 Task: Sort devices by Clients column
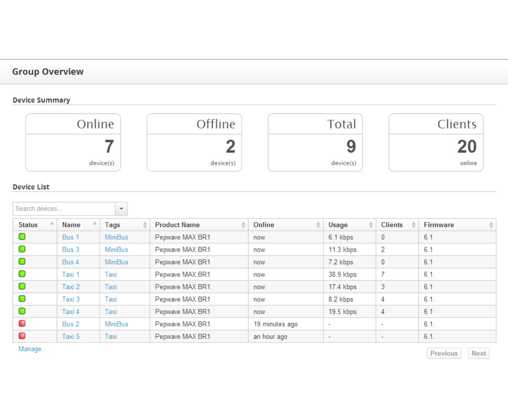pyautogui.click(x=397, y=225)
